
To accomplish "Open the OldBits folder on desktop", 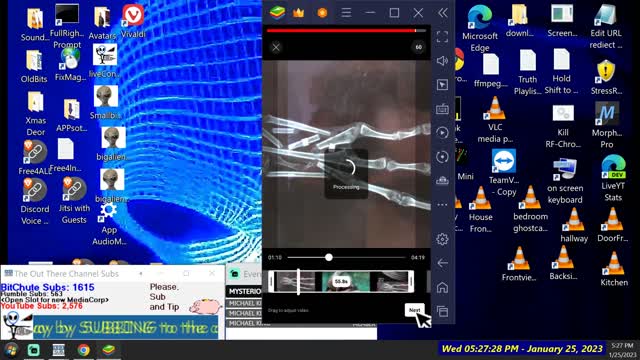I will (x=34, y=67).
